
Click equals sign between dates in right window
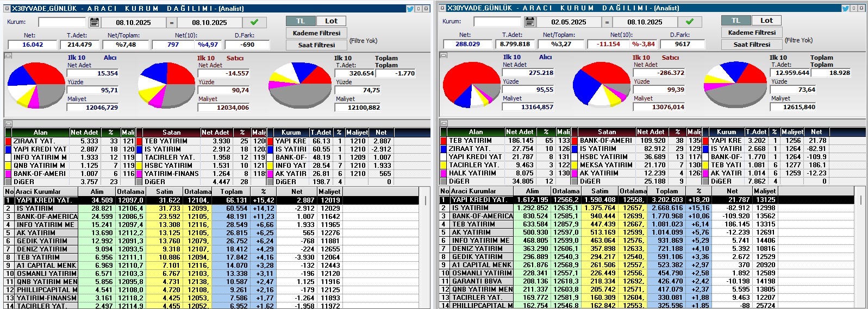point(607,22)
